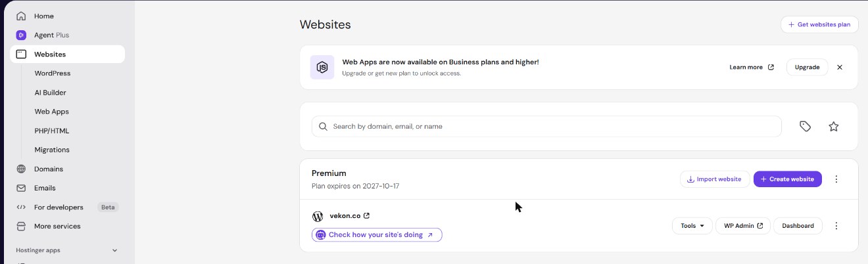868x264 pixels.
Task: Click the plan expiry date text
Action: pos(355,186)
